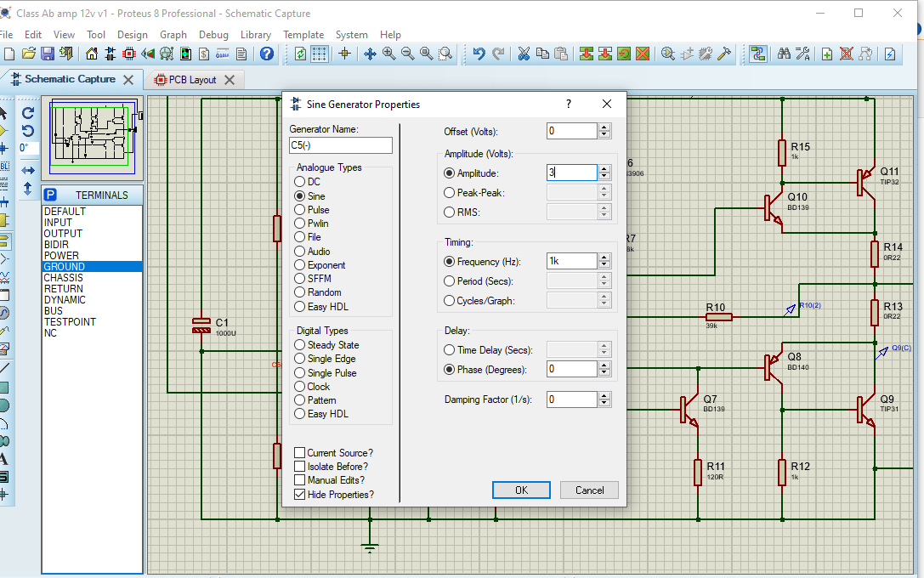The width and height of the screenshot is (924, 578).
Task: Click the Amplitude value spinner arrows
Action: click(x=604, y=173)
